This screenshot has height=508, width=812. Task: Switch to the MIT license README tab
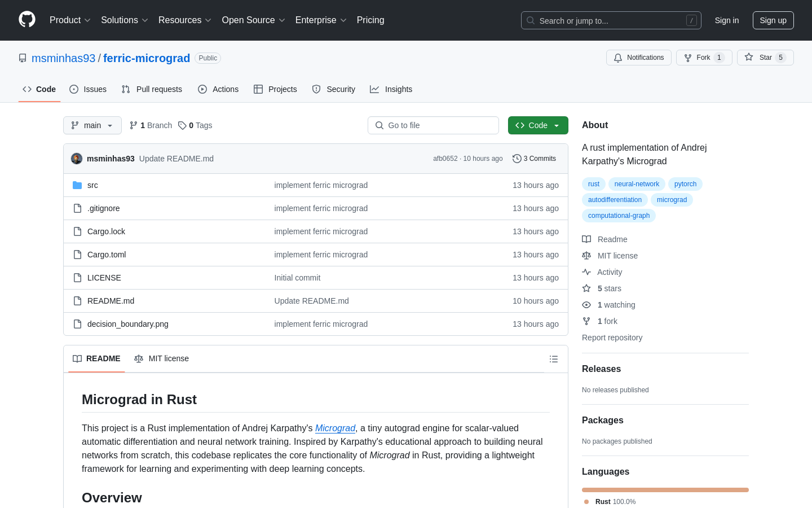[161, 358]
